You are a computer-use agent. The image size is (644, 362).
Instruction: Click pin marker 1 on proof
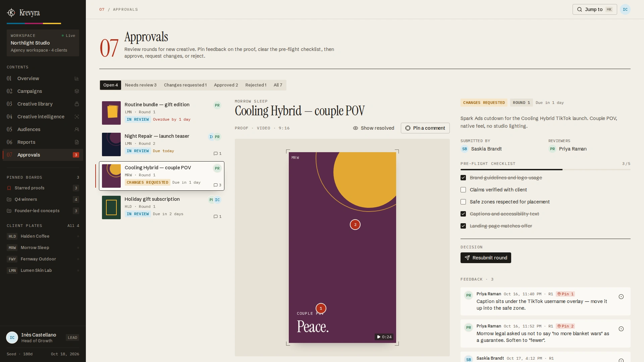(321, 308)
